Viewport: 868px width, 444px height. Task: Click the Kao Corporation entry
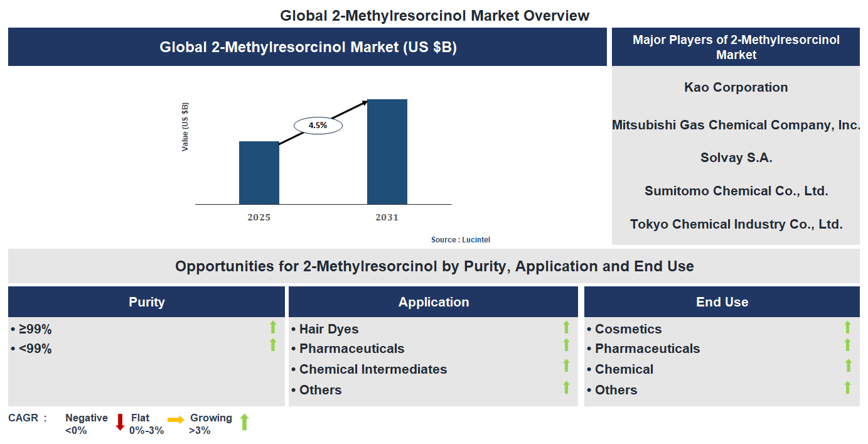point(736,87)
